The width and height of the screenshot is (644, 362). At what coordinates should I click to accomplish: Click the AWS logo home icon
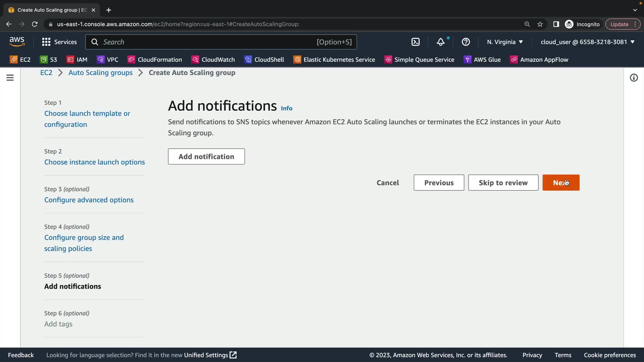click(x=17, y=42)
